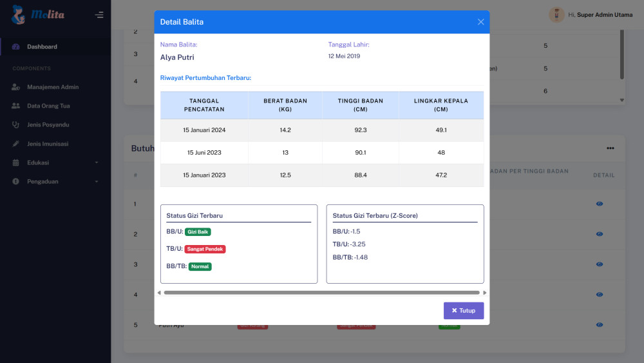Click the background table scroll down arrow
Viewport: 644px width, 363px height.
point(622,100)
